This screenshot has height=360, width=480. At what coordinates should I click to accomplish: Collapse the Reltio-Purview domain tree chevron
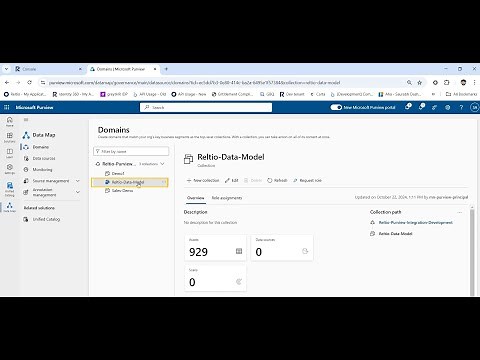162,164
